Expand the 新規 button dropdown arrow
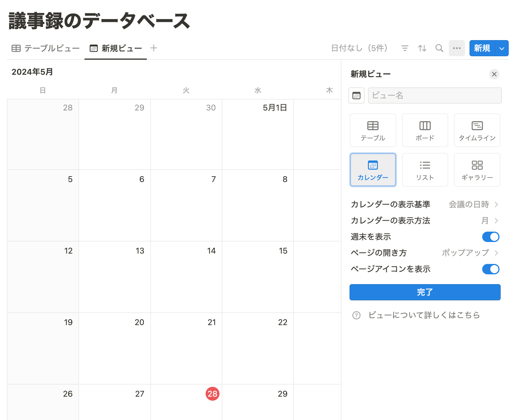 point(502,48)
